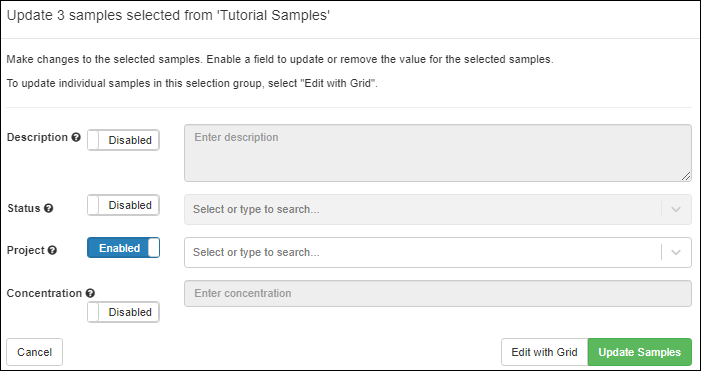Focus the Enter description text area

[x=438, y=153]
